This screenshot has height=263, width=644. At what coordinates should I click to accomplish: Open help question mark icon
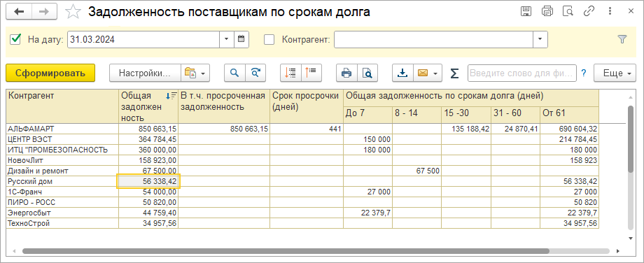[584, 73]
